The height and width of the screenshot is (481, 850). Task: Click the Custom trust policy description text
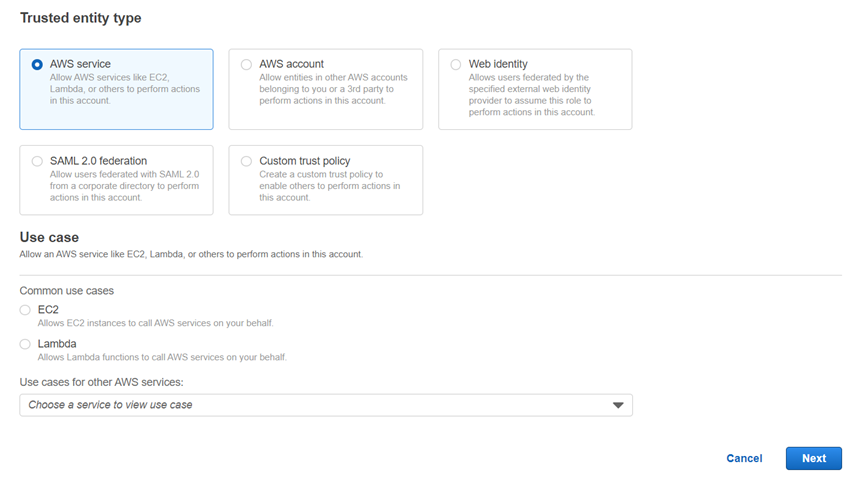(x=329, y=186)
